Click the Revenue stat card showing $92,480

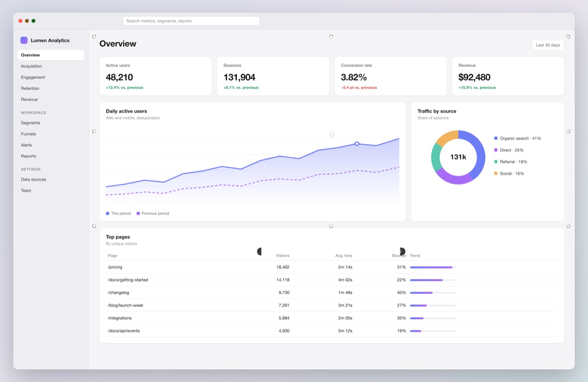click(x=508, y=76)
